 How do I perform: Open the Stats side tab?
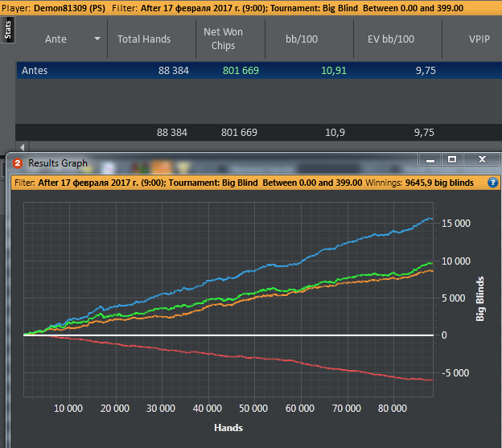(x=7, y=30)
